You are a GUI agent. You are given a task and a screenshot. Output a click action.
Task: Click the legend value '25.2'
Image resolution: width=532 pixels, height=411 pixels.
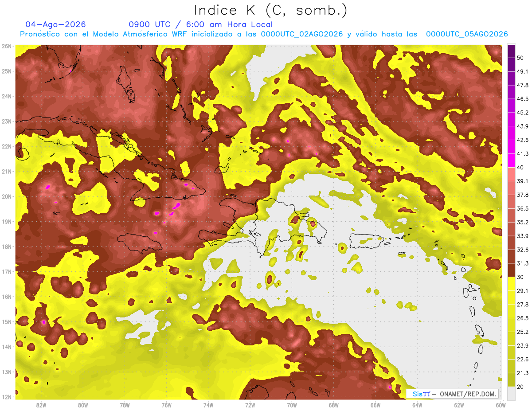click(x=522, y=332)
